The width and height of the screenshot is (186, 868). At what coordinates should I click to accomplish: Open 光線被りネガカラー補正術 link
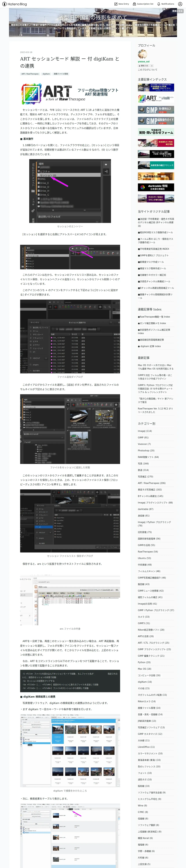pos(152,275)
